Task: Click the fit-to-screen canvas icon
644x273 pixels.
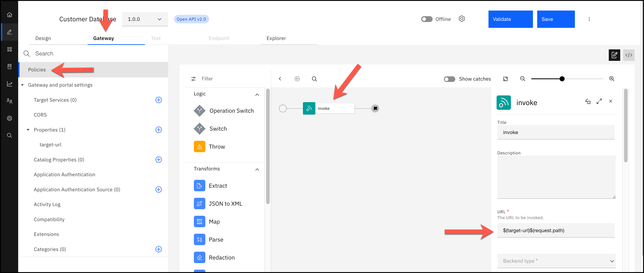Action: coord(505,79)
